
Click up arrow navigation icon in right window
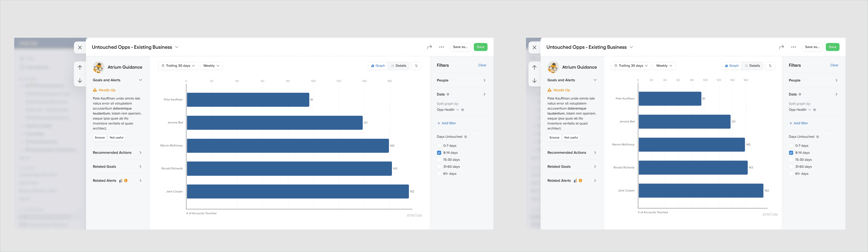534,67
